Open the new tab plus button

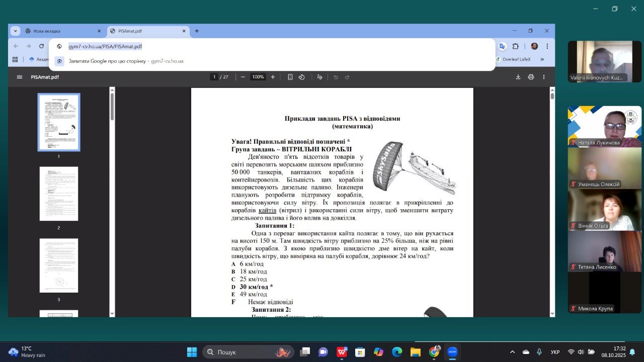[x=197, y=31]
